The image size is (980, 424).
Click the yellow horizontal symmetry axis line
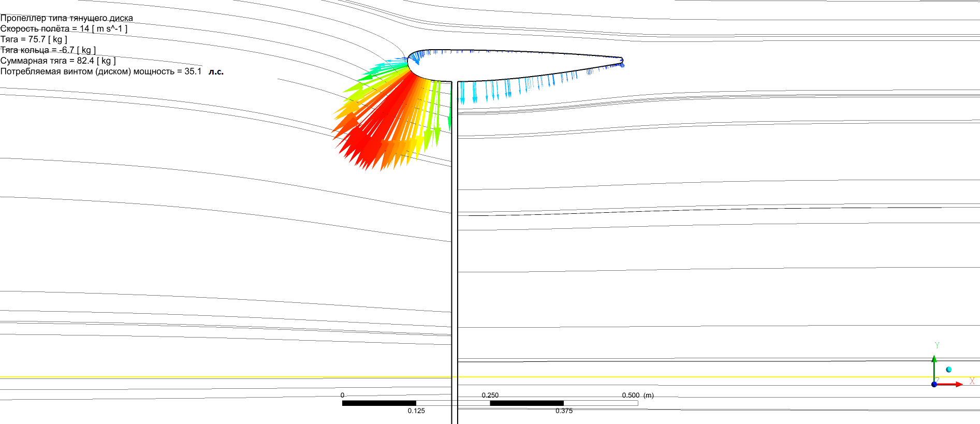pyautogui.click(x=207, y=377)
